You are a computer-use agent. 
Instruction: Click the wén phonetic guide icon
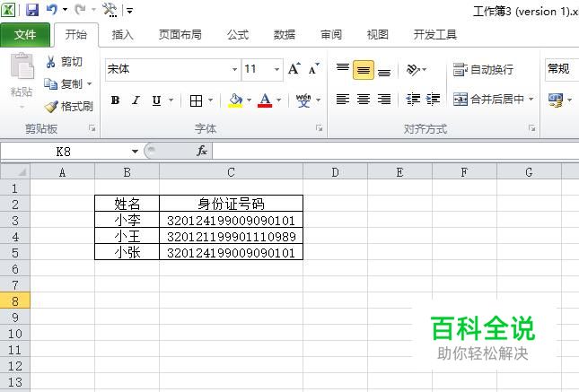coord(303,100)
